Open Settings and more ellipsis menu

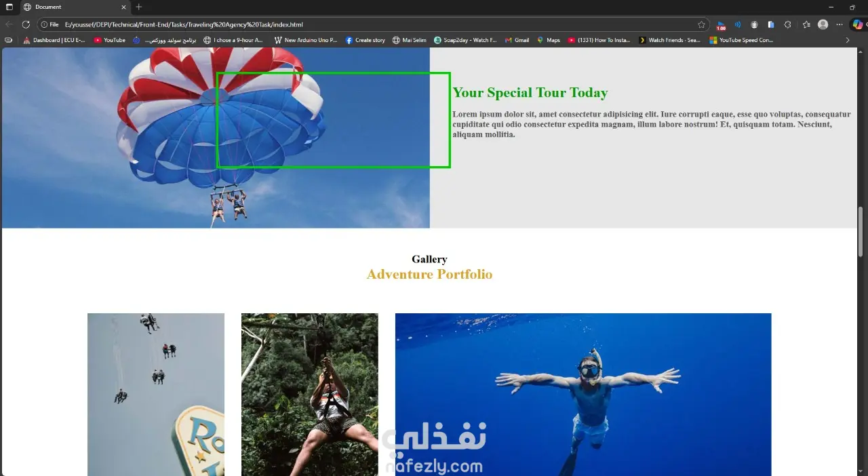tap(840, 24)
